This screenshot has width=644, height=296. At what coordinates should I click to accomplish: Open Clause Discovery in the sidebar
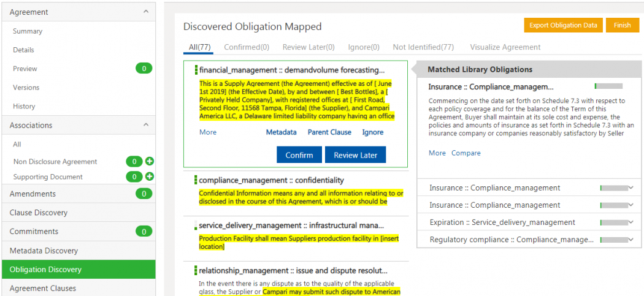pyautogui.click(x=39, y=213)
